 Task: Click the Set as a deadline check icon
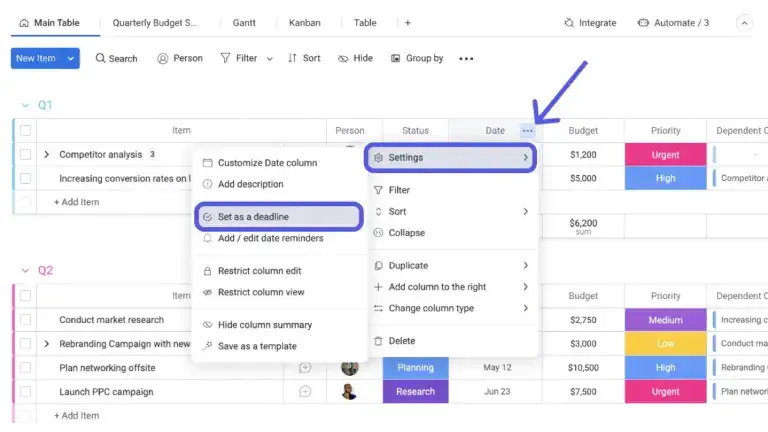point(208,217)
